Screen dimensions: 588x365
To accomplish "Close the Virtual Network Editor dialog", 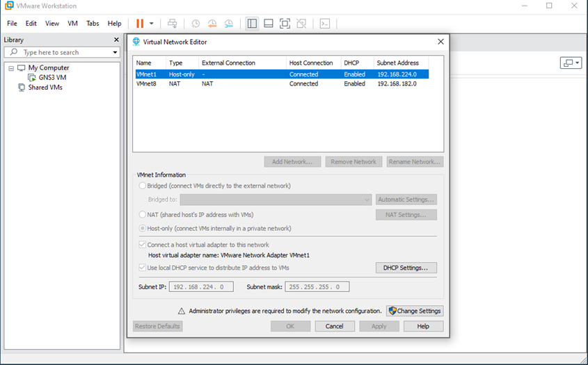I will click(440, 42).
